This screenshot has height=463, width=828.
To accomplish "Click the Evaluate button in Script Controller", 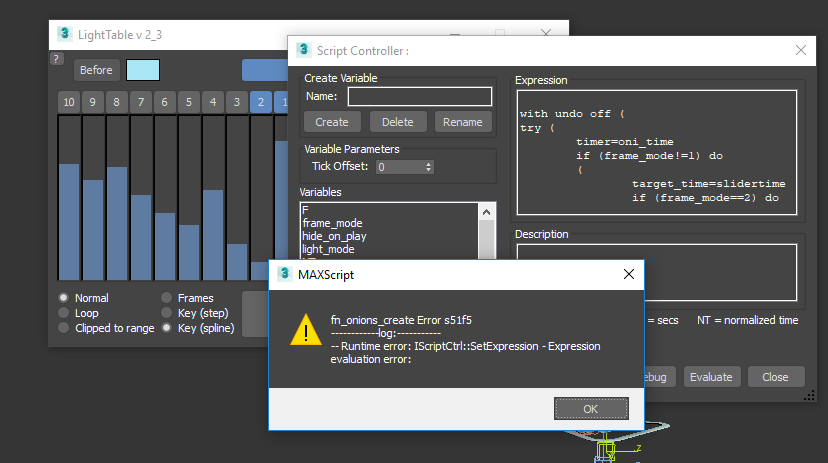I will (711, 377).
